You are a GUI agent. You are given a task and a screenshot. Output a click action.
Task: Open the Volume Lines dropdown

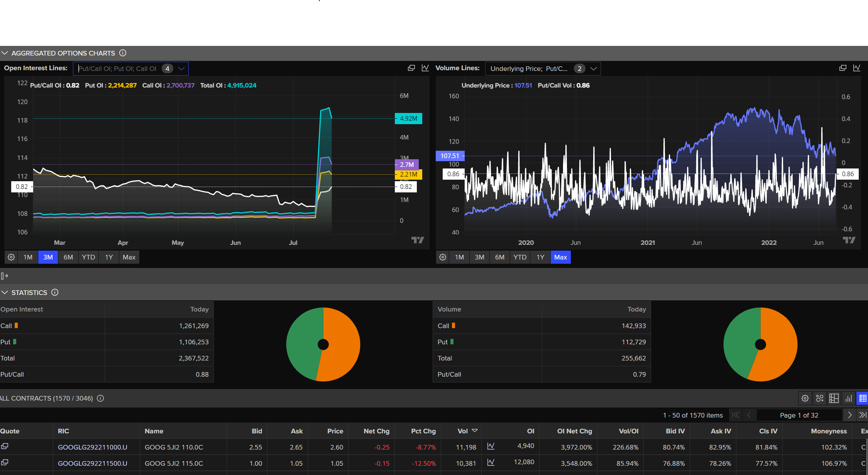594,69
